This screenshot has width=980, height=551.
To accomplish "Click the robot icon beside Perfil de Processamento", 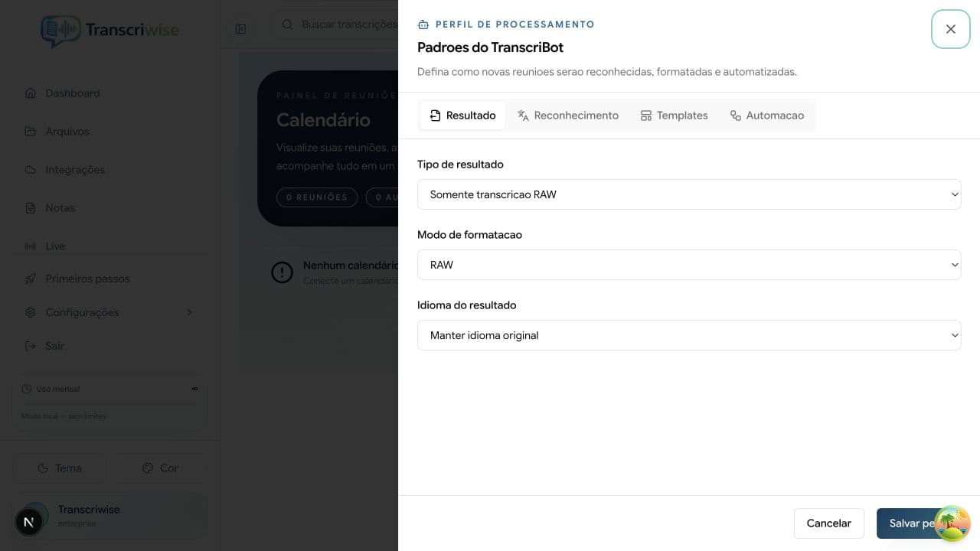I will 423,24.
